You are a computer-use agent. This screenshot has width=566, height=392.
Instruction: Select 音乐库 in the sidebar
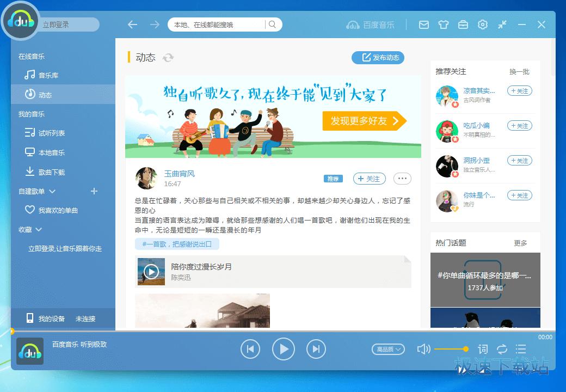point(48,76)
